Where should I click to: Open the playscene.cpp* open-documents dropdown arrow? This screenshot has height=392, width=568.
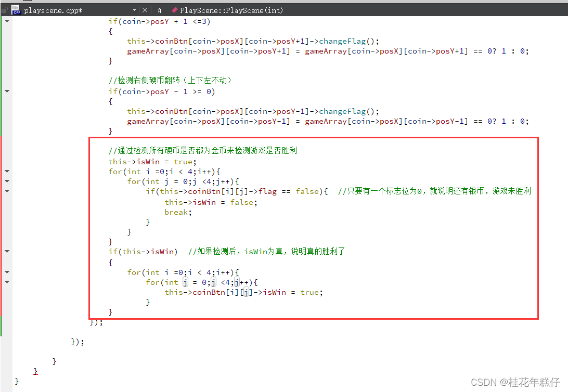(134, 10)
